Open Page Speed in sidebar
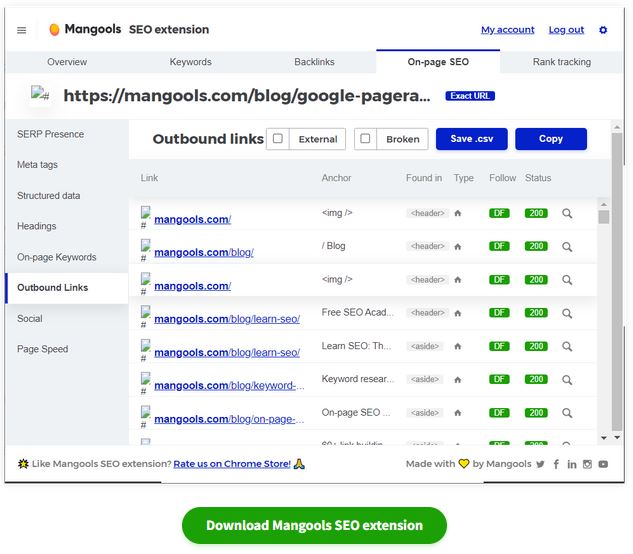Screen dimensions: 633x554 click(x=42, y=349)
